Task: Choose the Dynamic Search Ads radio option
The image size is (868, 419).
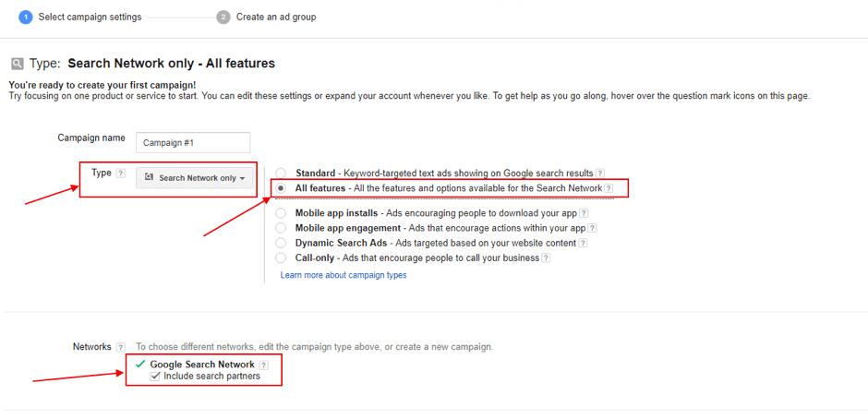Action: coord(281,243)
